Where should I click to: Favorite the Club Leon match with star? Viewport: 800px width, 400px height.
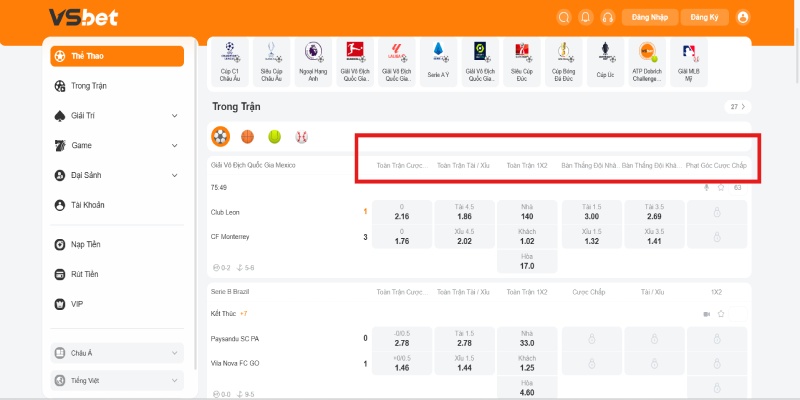720,187
